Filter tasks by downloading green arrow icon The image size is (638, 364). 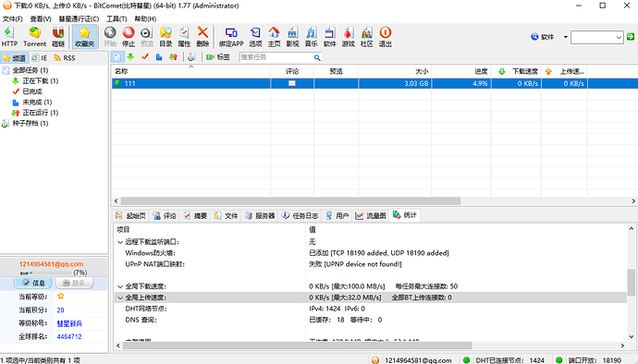coord(130,57)
